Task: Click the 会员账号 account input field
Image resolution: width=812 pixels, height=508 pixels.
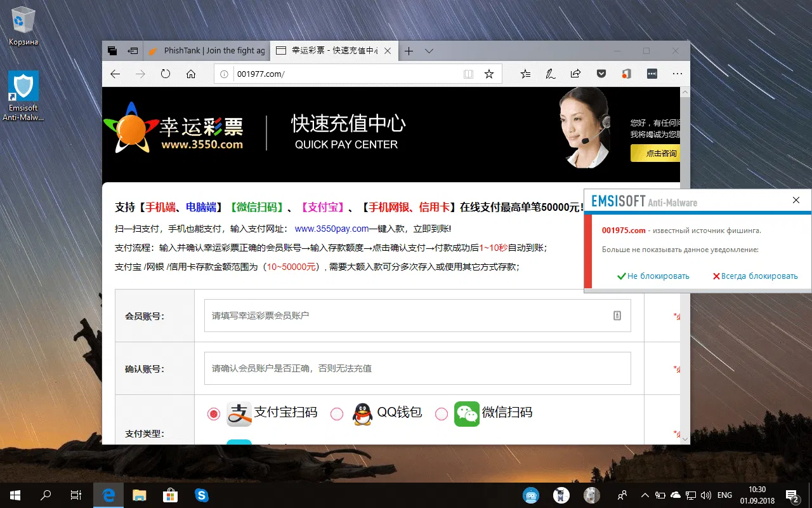Action: pos(417,316)
